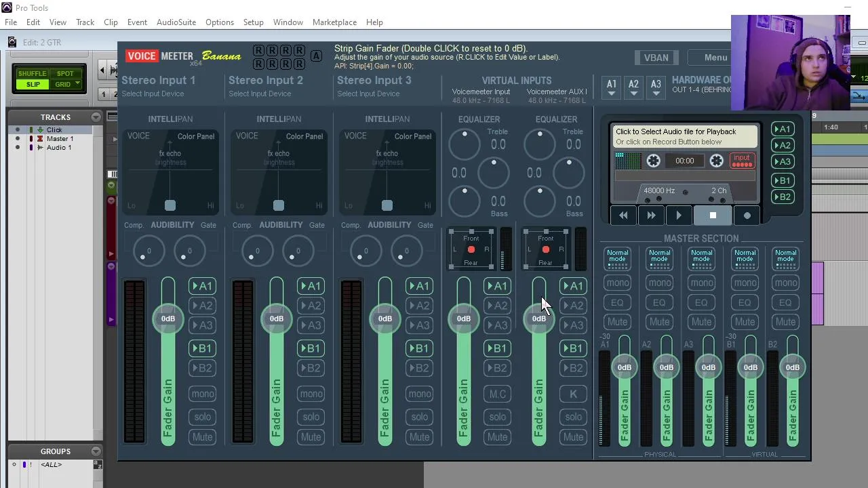Open the A3 hardware out device selector

656,87
